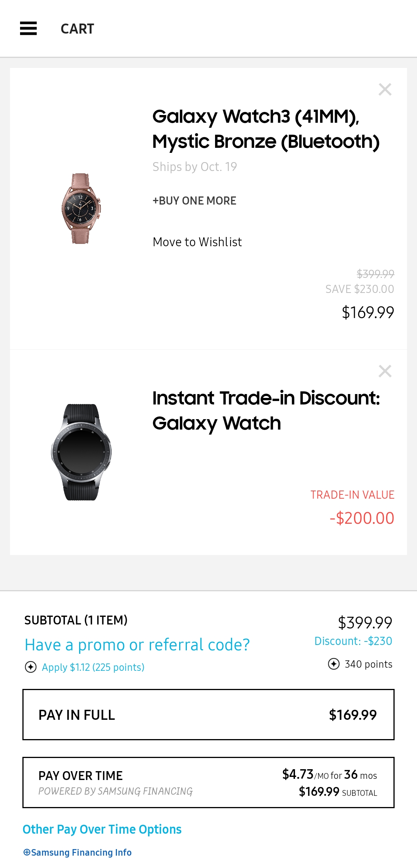Tap the Instant Trade-in Discount title

coord(266,411)
